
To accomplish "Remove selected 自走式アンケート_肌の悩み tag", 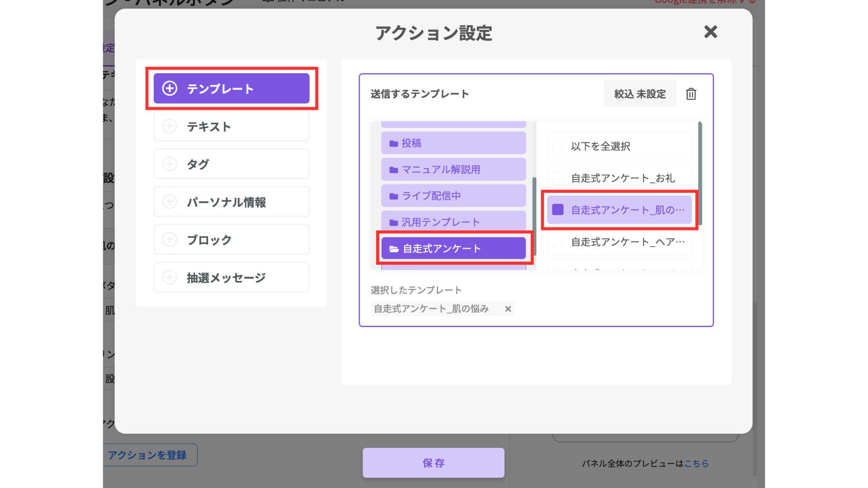I will click(508, 309).
